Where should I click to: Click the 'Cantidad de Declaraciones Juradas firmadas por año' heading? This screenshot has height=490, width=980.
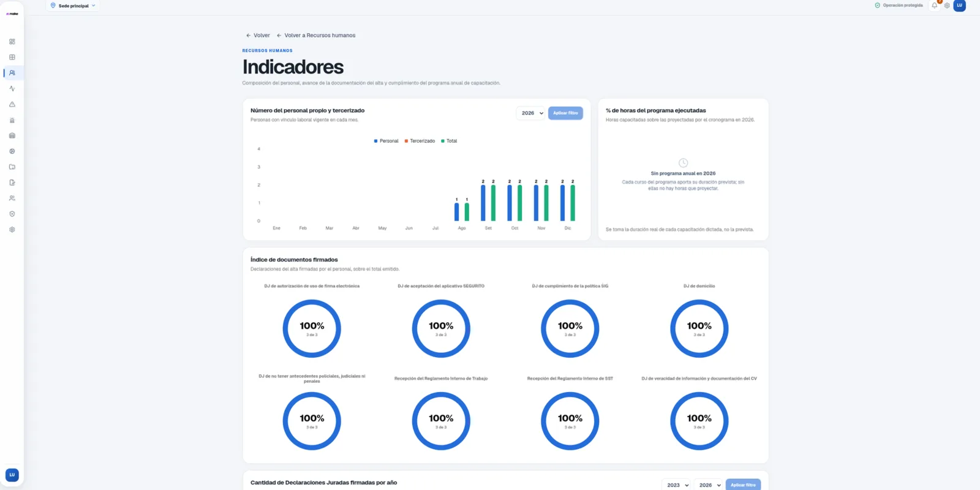coord(323,483)
